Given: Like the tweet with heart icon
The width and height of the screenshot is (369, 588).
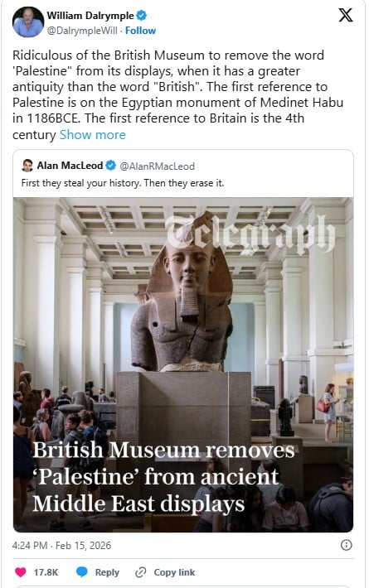Looking at the screenshot, I should point(21,572).
